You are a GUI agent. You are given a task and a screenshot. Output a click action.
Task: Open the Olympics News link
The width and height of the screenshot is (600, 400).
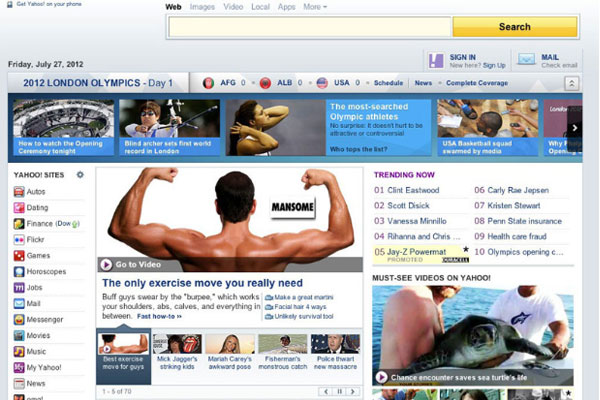coord(423,83)
